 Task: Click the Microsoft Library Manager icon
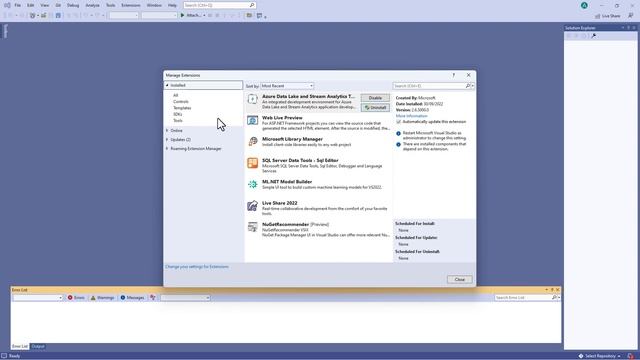tap(253, 142)
